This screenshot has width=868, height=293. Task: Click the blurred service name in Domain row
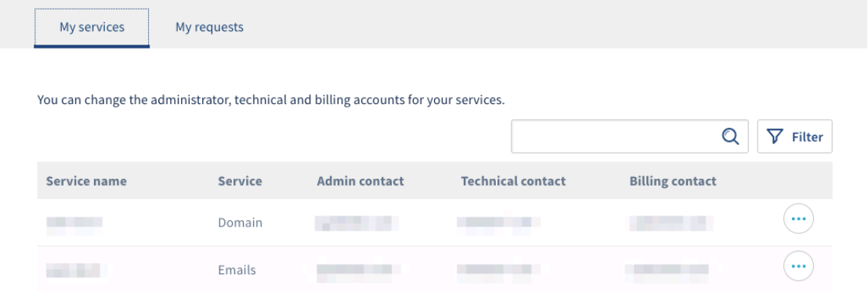pyautogui.click(x=74, y=223)
